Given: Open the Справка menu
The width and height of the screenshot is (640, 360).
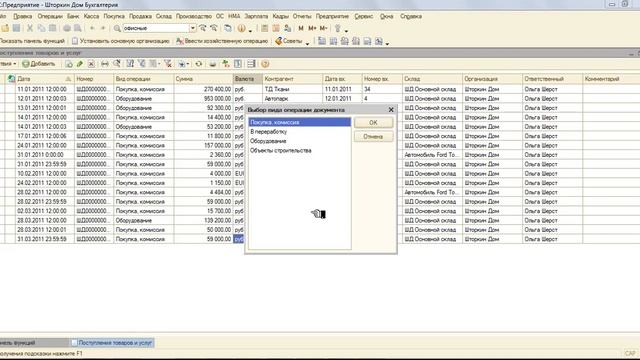Looking at the screenshot, I should coord(411,16).
